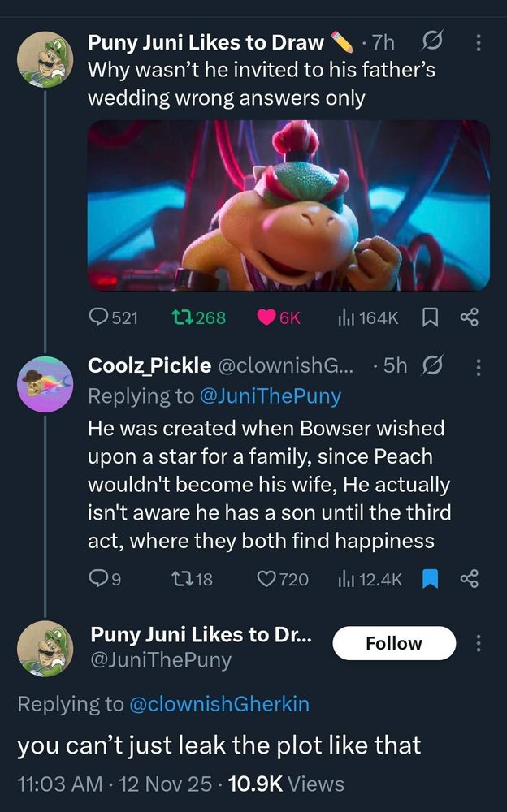The width and height of the screenshot is (507, 812).
Task: Open more options menu on Coolz_Pickle's reply
Action: [478, 368]
